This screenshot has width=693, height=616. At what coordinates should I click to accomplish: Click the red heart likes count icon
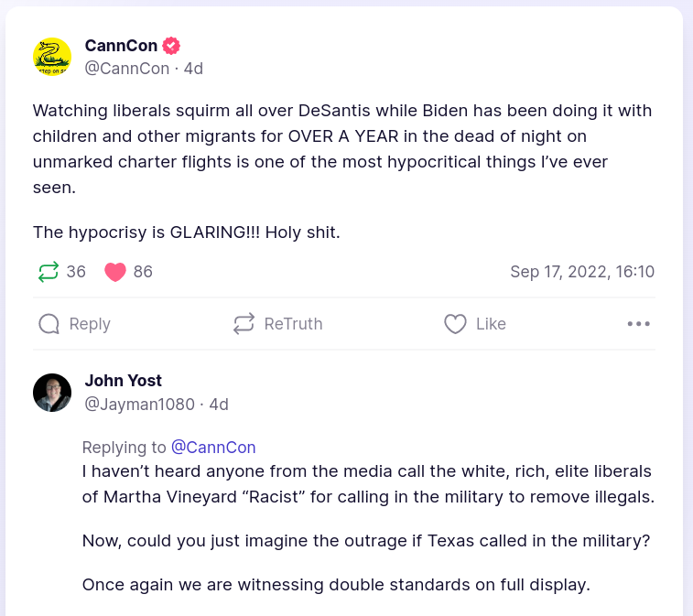(114, 272)
